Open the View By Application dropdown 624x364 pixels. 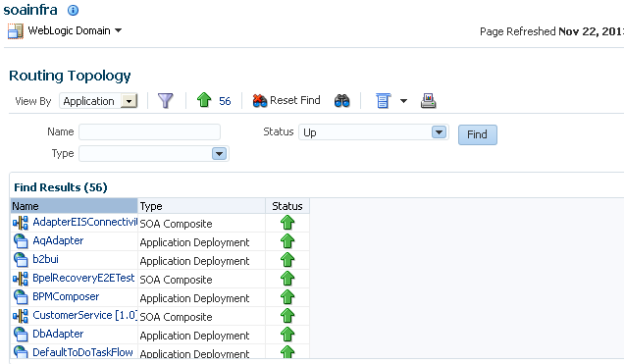(x=129, y=101)
